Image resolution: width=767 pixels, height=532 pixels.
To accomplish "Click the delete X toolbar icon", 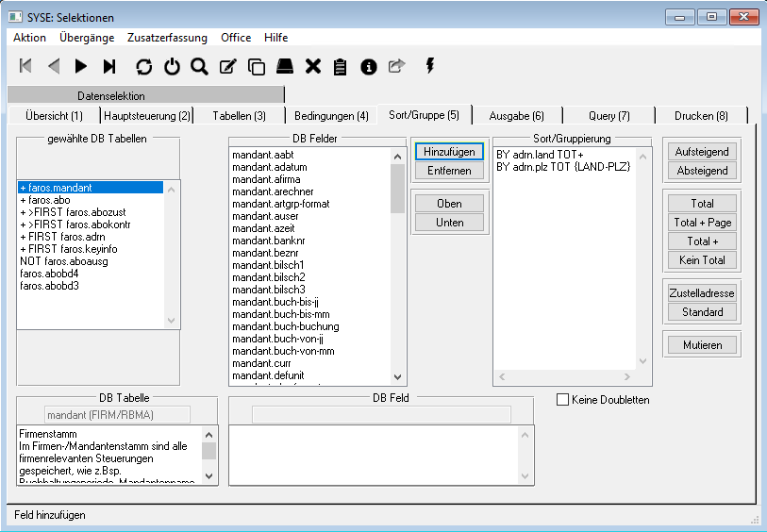I will point(312,66).
